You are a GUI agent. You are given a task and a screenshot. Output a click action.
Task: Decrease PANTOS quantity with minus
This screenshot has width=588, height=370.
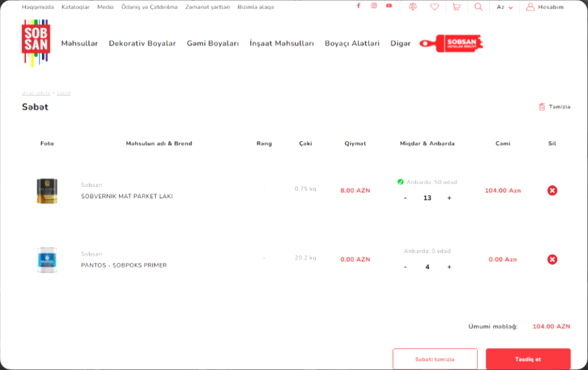tap(405, 267)
